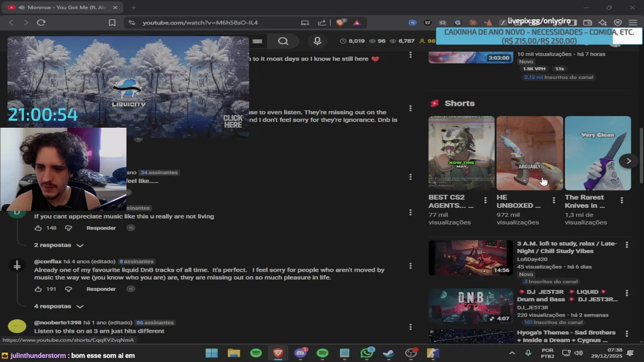Screen dimensions: 644x362
Task: Open Counter-Strike icon on taskbar
Action: point(433,353)
